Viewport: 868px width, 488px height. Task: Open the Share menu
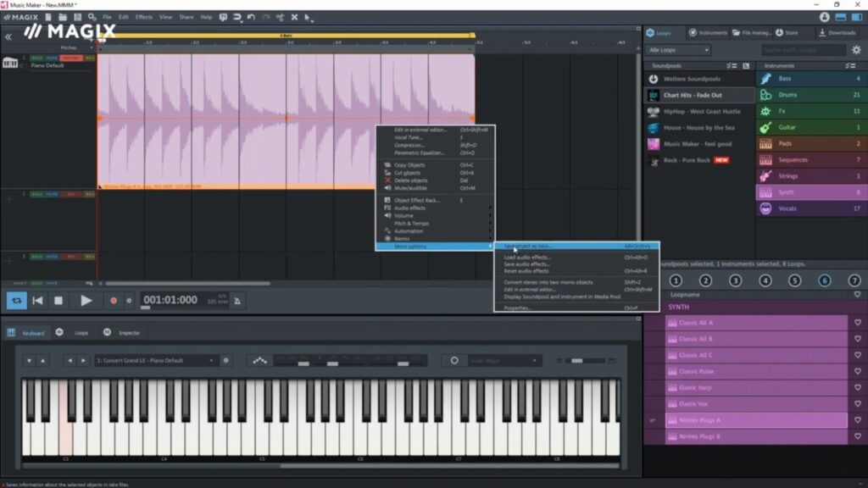[186, 17]
